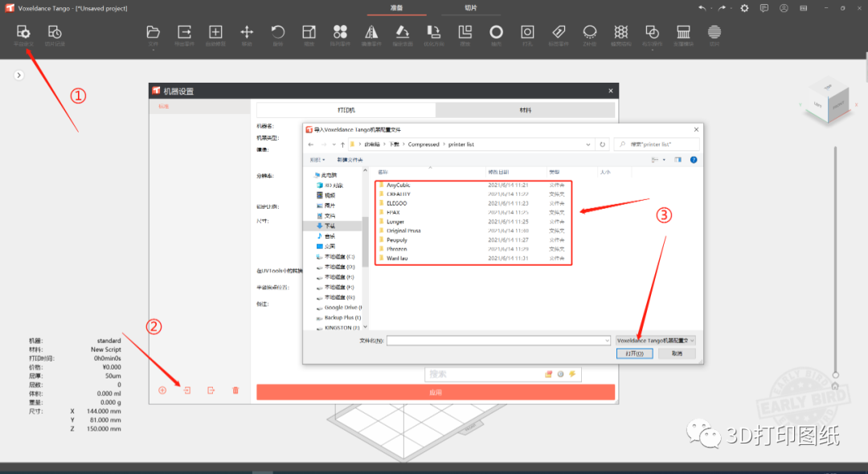
Task: Open the Organize dropdown in file dialog
Action: [317, 160]
